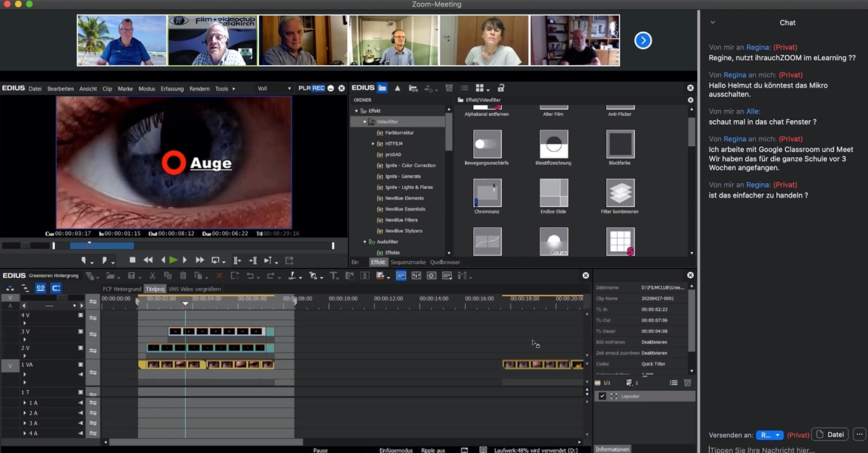Click the Datei button in chat

click(830, 435)
